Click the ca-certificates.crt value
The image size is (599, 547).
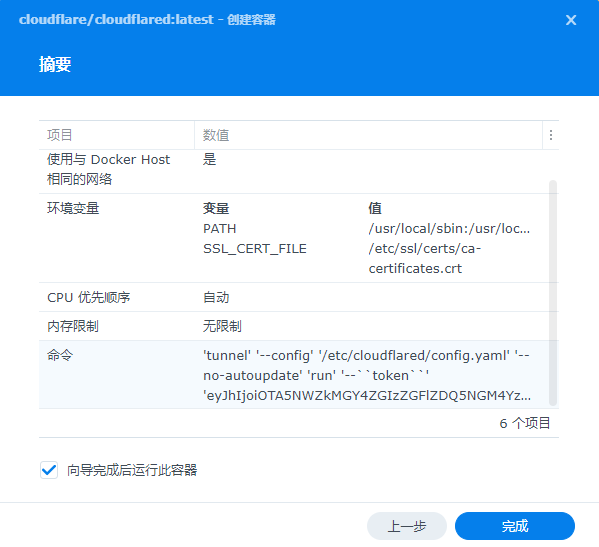(x=425, y=259)
